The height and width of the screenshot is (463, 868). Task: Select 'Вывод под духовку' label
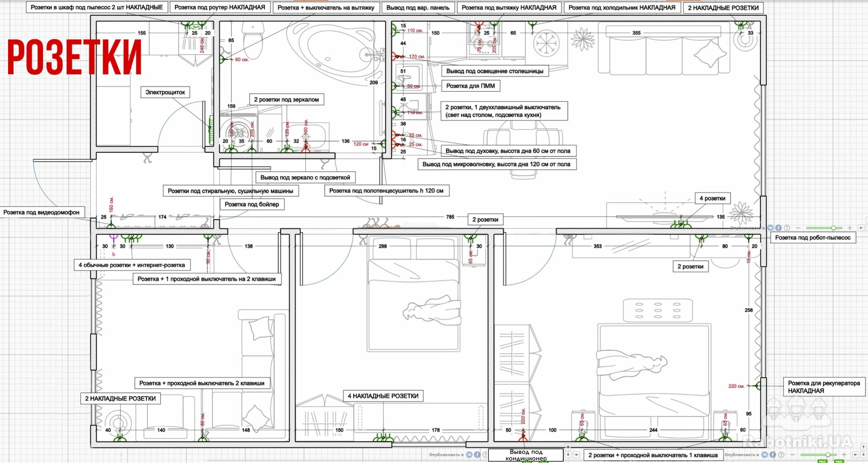(509, 151)
